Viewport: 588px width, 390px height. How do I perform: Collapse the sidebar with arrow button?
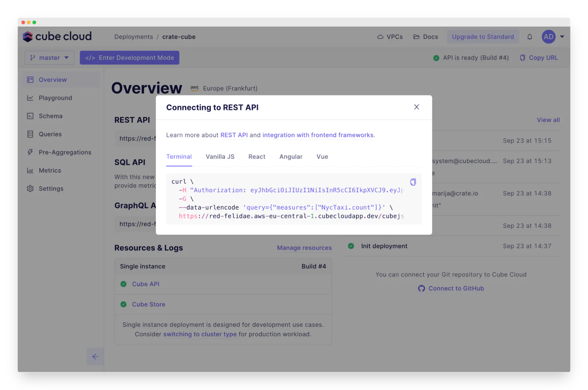point(95,357)
